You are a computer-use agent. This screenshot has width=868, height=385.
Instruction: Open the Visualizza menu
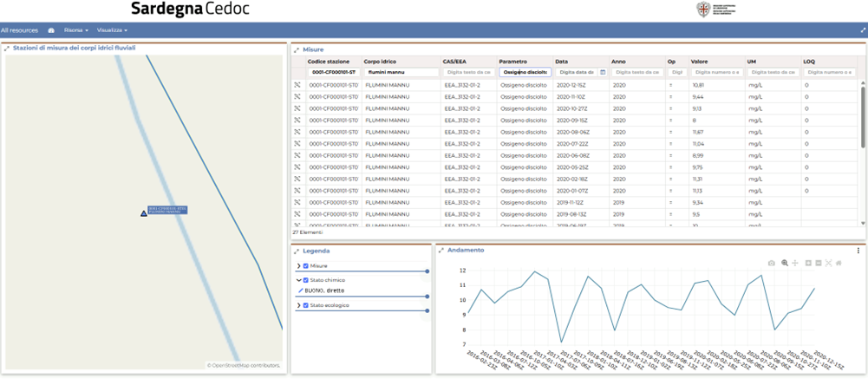pos(112,30)
